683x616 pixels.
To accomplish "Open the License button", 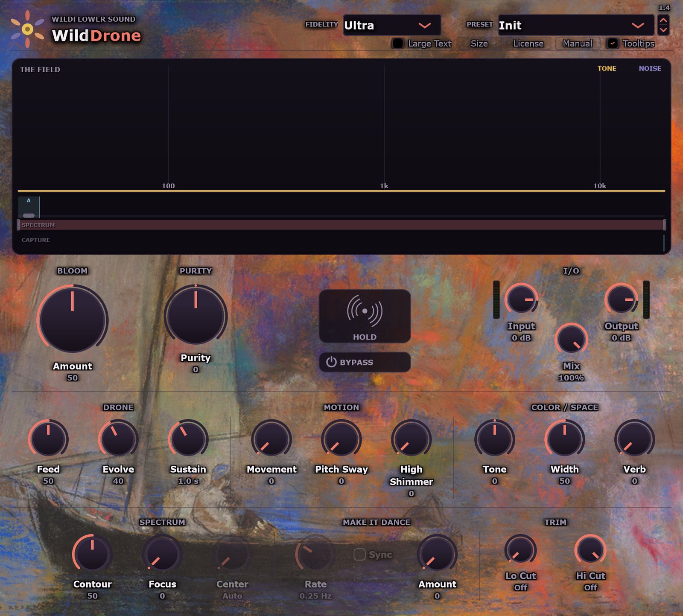I will tap(528, 44).
